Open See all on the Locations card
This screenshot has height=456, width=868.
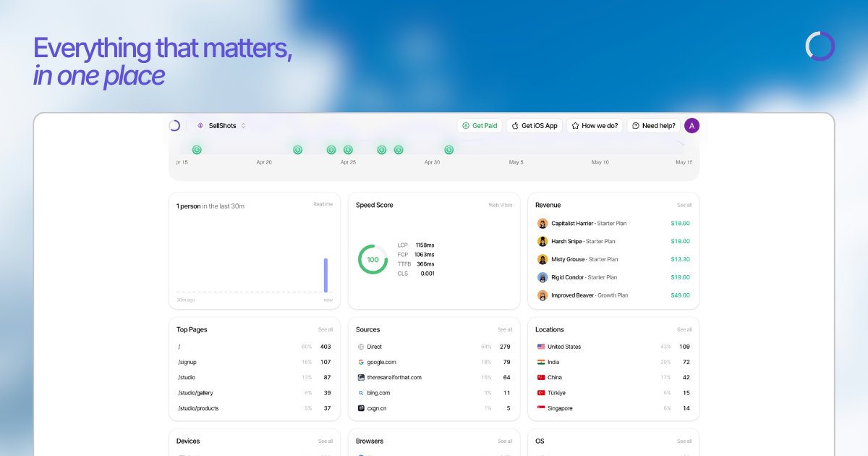[684, 329]
